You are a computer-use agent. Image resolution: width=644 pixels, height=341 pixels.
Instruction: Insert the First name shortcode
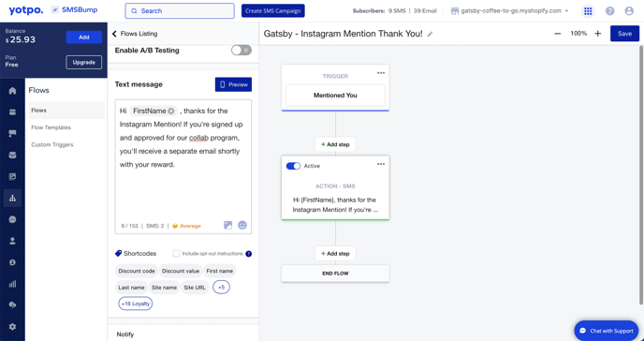coord(220,271)
